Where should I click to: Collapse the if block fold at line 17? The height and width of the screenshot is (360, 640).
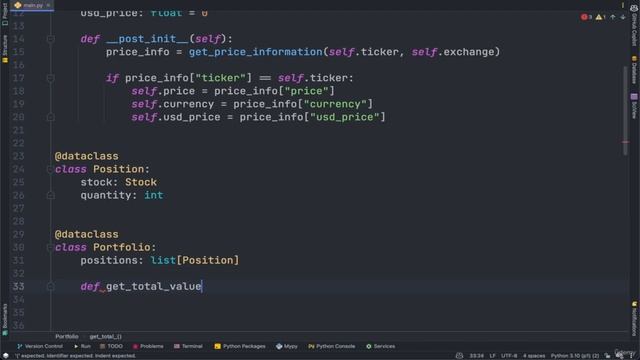pyautogui.click(x=51, y=78)
